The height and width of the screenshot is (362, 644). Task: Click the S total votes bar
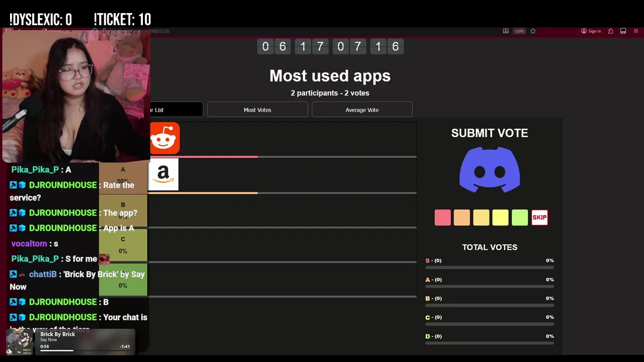pyautogui.click(x=490, y=267)
